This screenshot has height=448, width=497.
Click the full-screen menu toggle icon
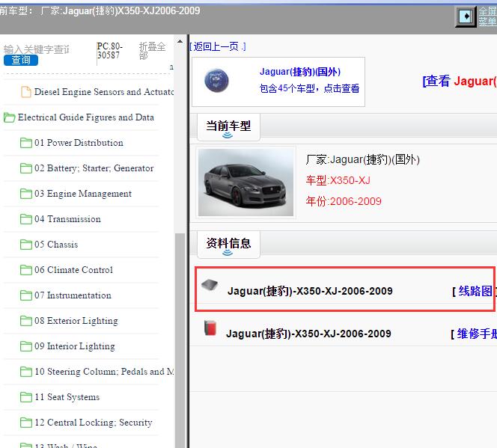[466, 16]
